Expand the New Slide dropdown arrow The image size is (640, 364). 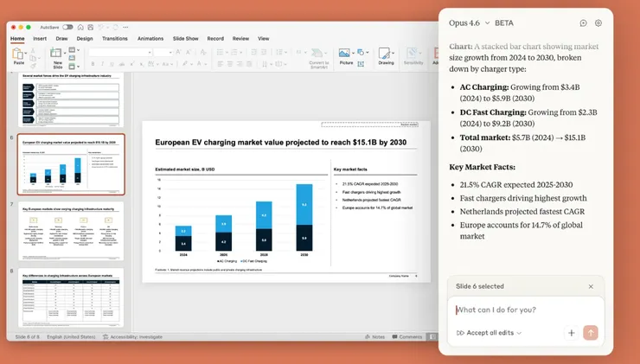pyautogui.click(x=65, y=53)
